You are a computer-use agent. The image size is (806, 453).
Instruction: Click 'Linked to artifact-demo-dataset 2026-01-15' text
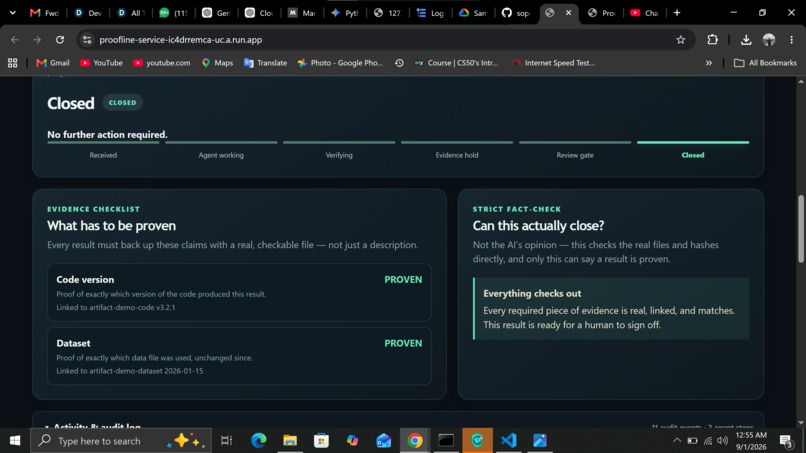point(130,371)
